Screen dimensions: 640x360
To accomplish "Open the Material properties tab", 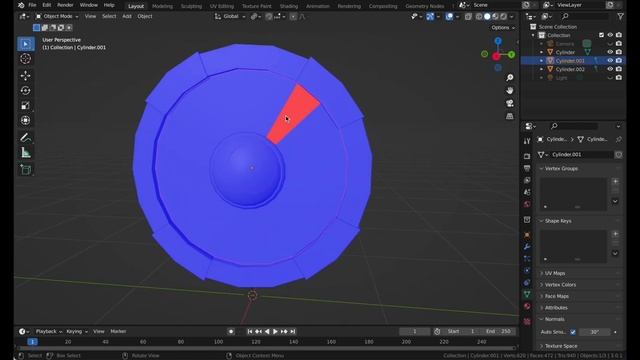I will [x=527, y=306].
